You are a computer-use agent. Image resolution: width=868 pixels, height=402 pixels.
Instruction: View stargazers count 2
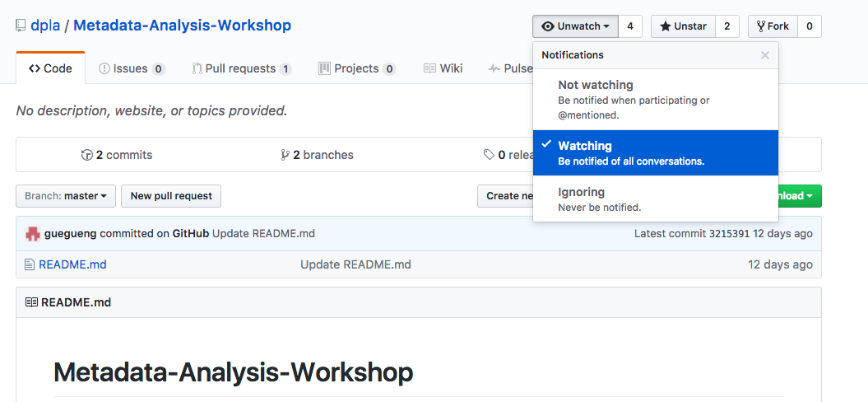pyautogui.click(x=726, y=26)
